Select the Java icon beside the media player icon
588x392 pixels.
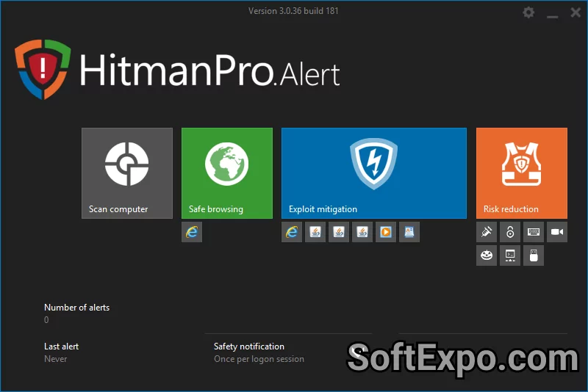click(x=362, y=232)
